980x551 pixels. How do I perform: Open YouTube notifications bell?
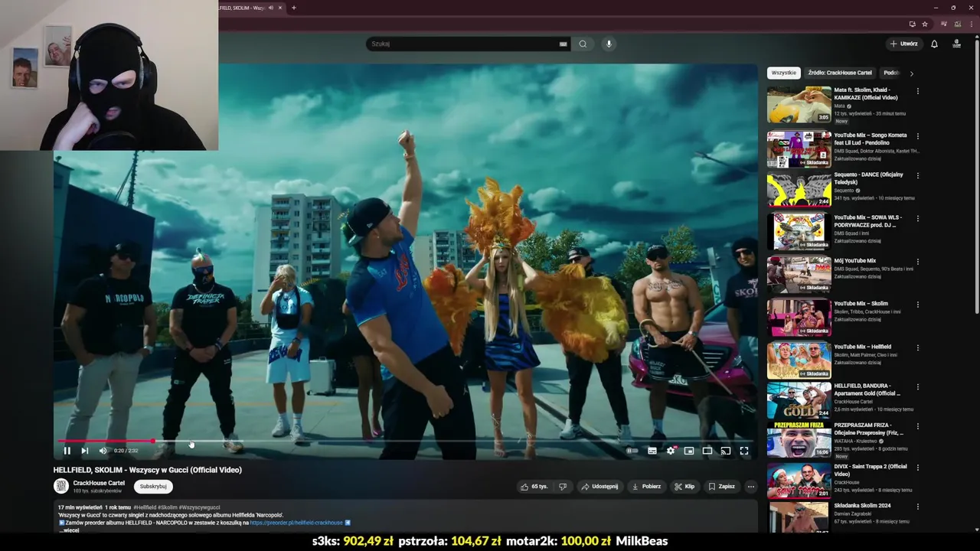coord(934,44)
